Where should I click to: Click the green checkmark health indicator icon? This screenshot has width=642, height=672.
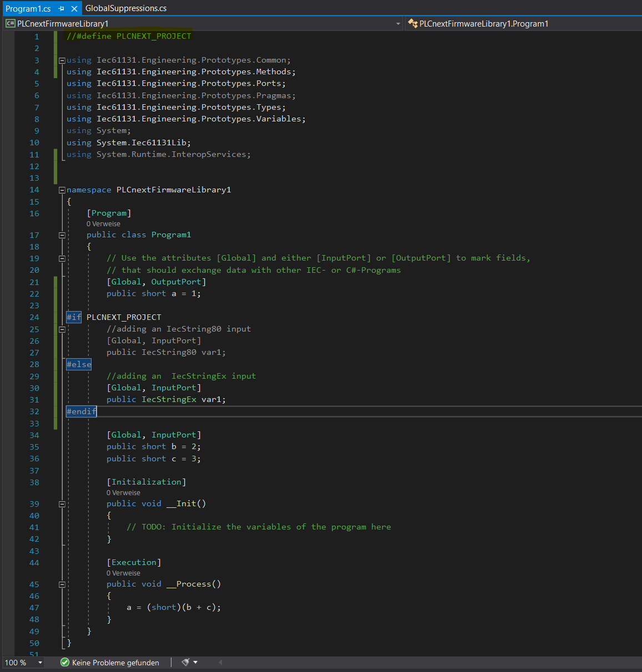65,663
